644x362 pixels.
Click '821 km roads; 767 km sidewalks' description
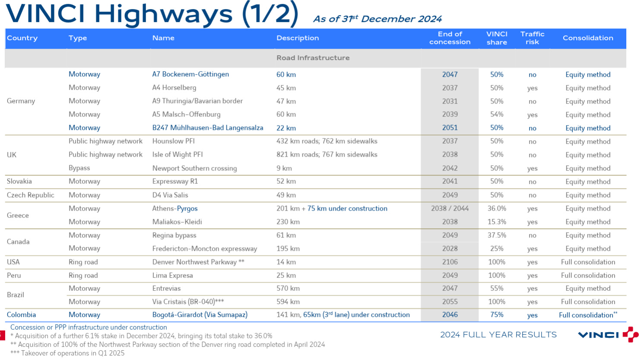click(327, 154)
